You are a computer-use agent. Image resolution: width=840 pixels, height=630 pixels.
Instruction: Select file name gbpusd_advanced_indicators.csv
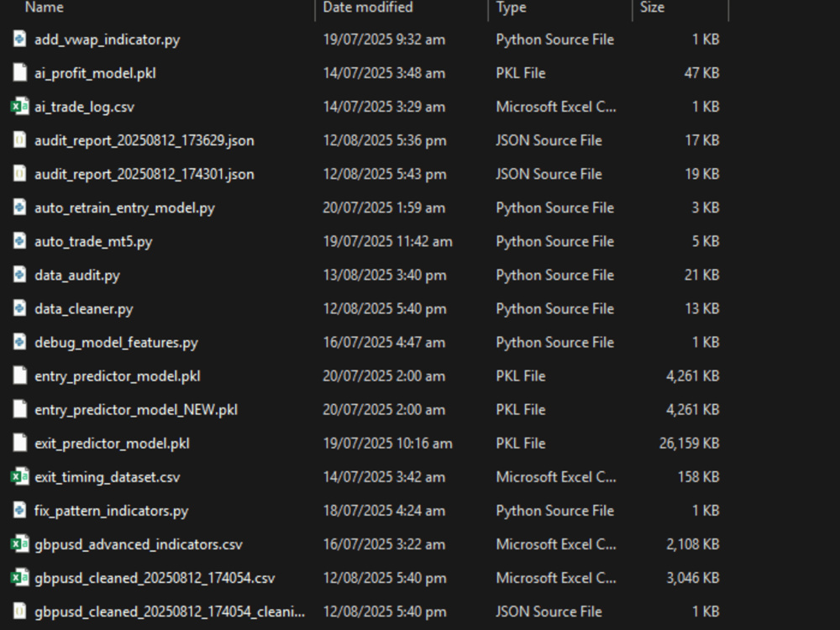tap(139, 545)
